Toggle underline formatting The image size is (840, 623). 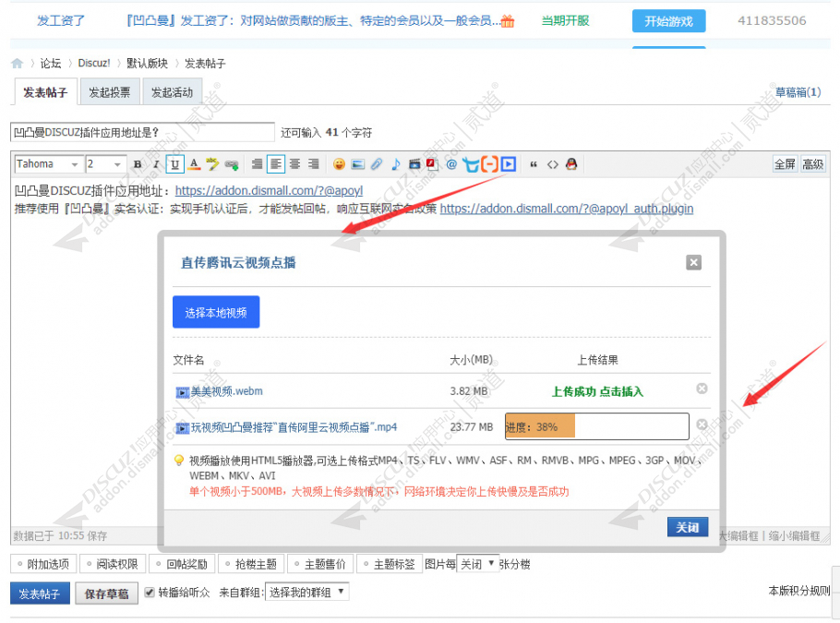click(x=174, y=164)
